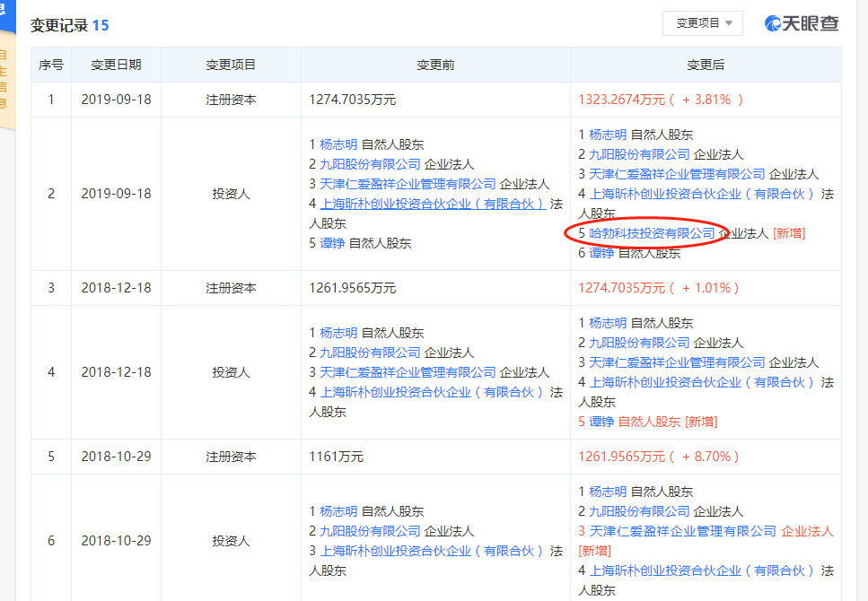Click the 序号 column header
868x601 pixels.
[51, 65]
